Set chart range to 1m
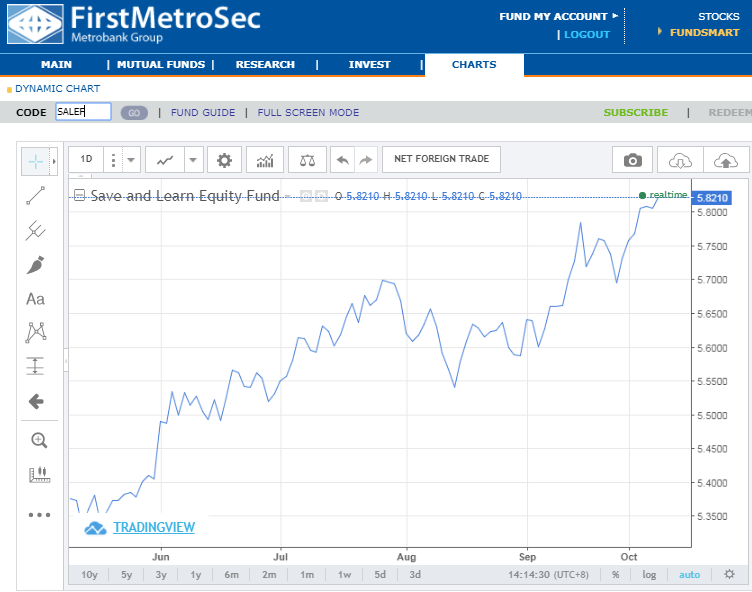Screen dimensions: 752x592 (307, 574)
